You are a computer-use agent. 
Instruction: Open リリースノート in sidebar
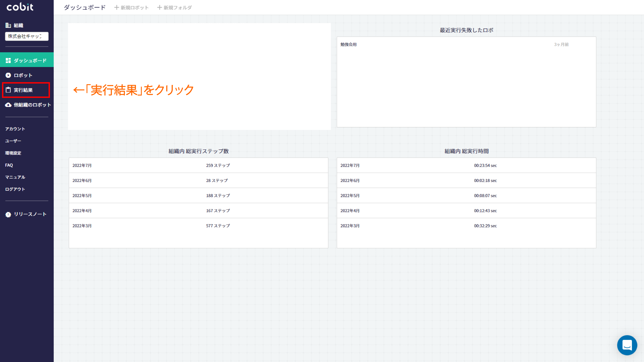click(x=30, y=214)
